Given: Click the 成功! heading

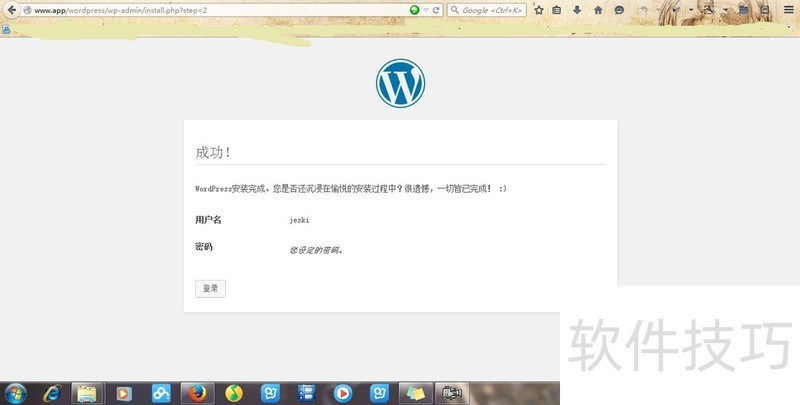Looking at the screenshot, I should coord(213,153).
